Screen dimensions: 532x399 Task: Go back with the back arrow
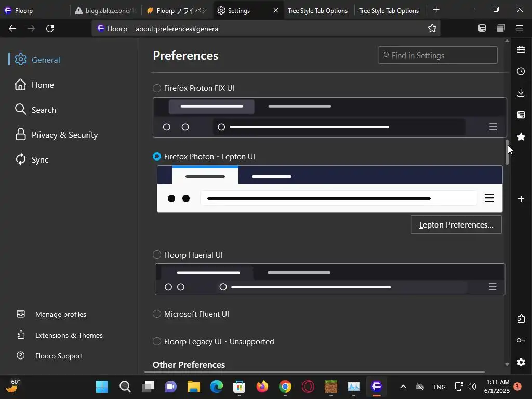coord(12,29)
